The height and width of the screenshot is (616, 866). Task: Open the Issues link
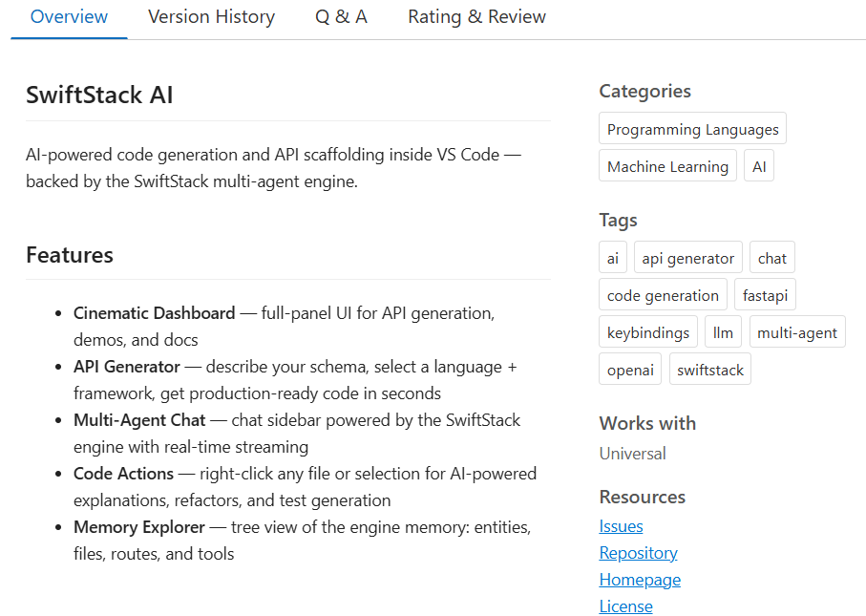(x=621, y=525)
